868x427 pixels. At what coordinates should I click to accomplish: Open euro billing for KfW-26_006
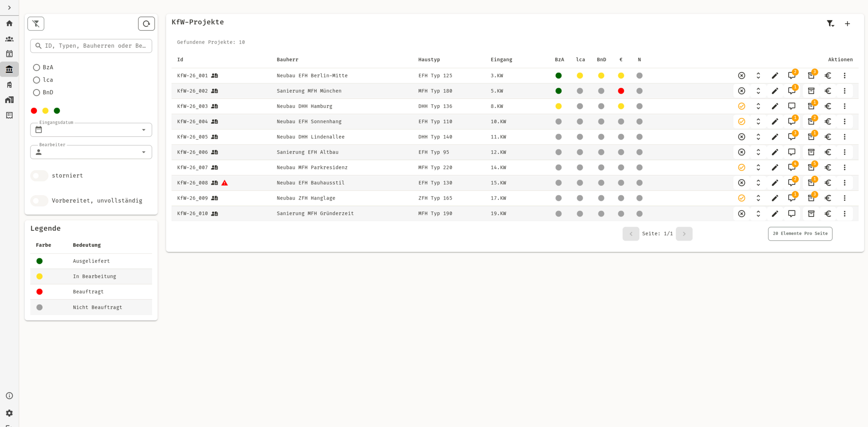[x=828, y=152]
